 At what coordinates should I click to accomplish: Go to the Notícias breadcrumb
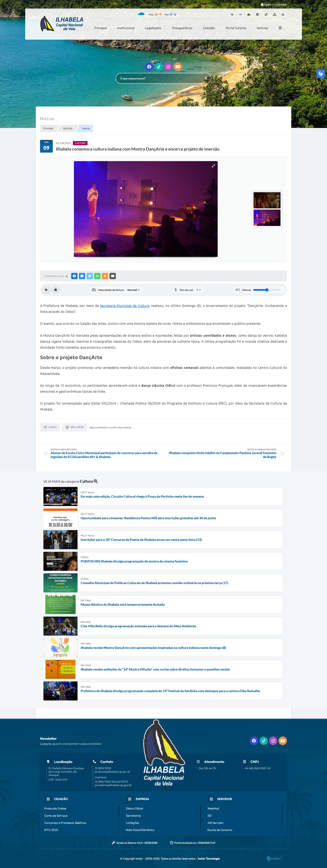point(67,128)
